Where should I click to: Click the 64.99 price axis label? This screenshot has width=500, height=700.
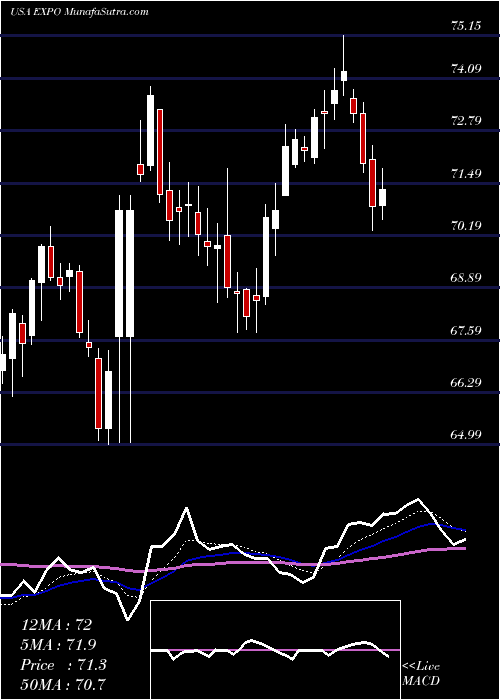click(466, 434)
